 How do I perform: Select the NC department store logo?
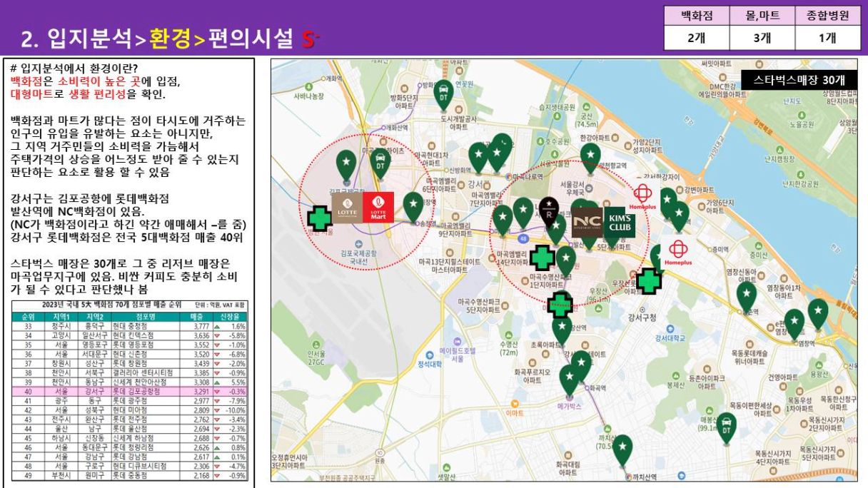pos(587,222)
